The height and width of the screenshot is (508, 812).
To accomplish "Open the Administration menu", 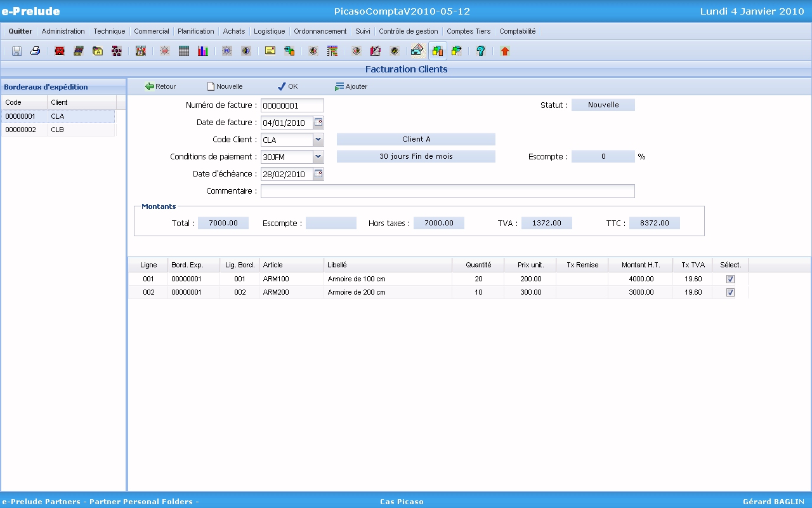I will (63, 31).
